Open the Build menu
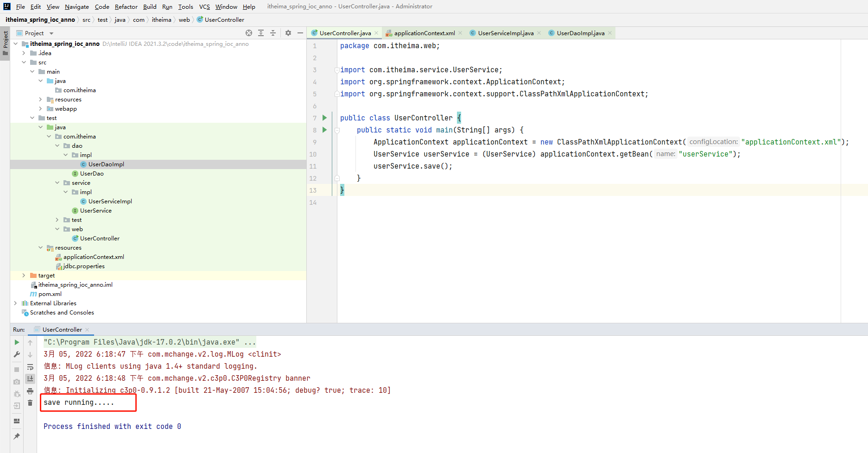 tap(150, 6)
